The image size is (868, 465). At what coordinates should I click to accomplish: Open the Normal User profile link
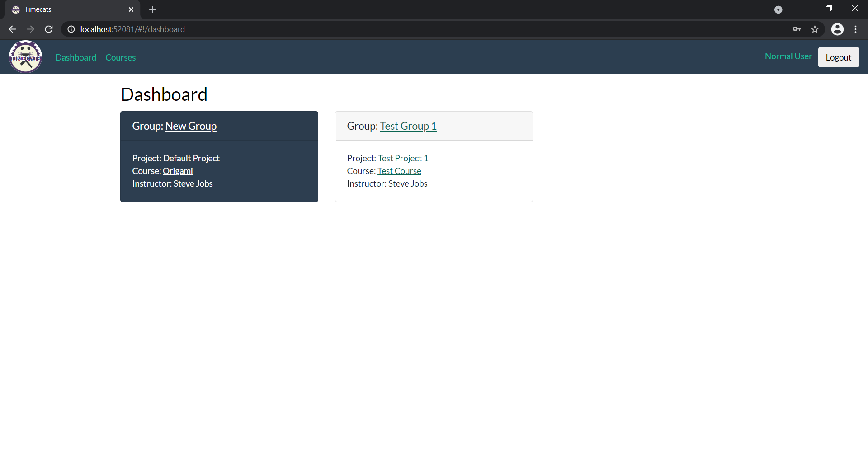[788, 56]
